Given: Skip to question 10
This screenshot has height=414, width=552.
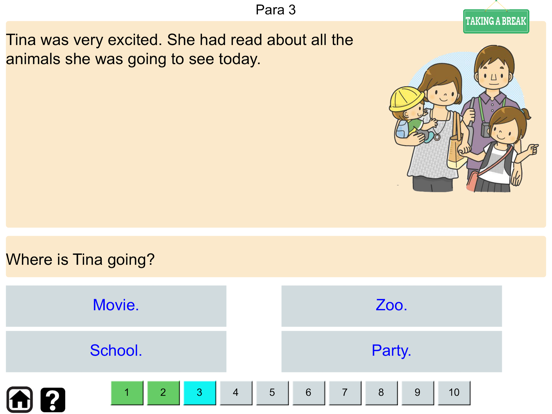Looking at the screenshot, I should point(454,393).
